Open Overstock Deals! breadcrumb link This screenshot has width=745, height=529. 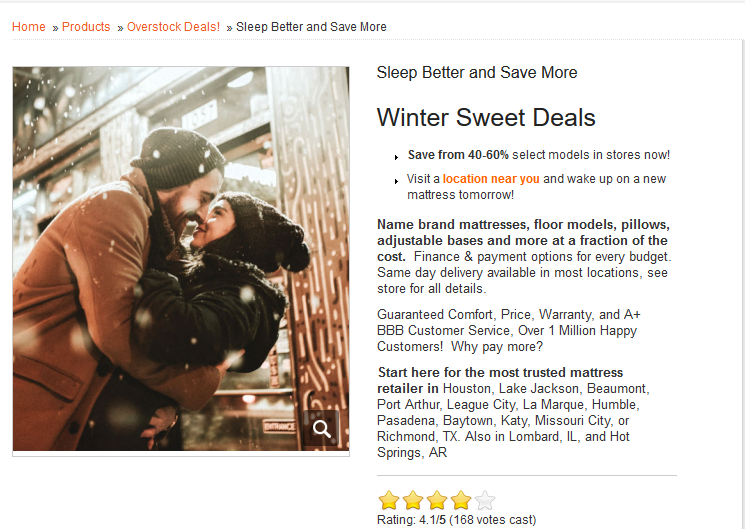(173, 27)
